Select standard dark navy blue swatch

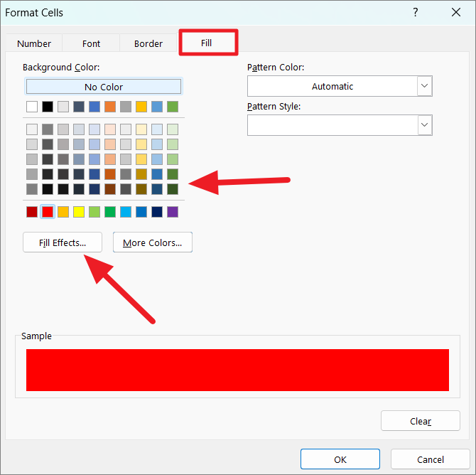157,212
